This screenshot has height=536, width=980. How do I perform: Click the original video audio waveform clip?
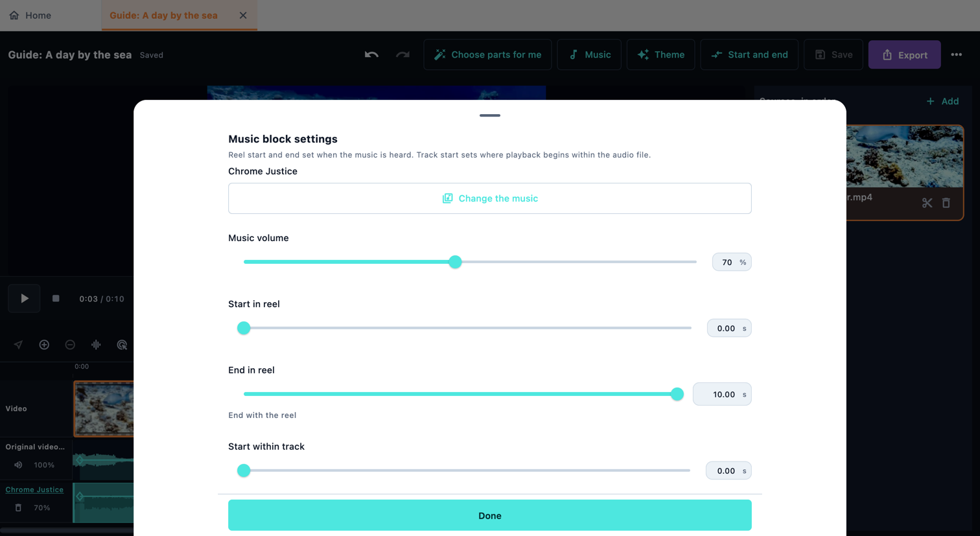pyautogui.click(x=104, y=460)
